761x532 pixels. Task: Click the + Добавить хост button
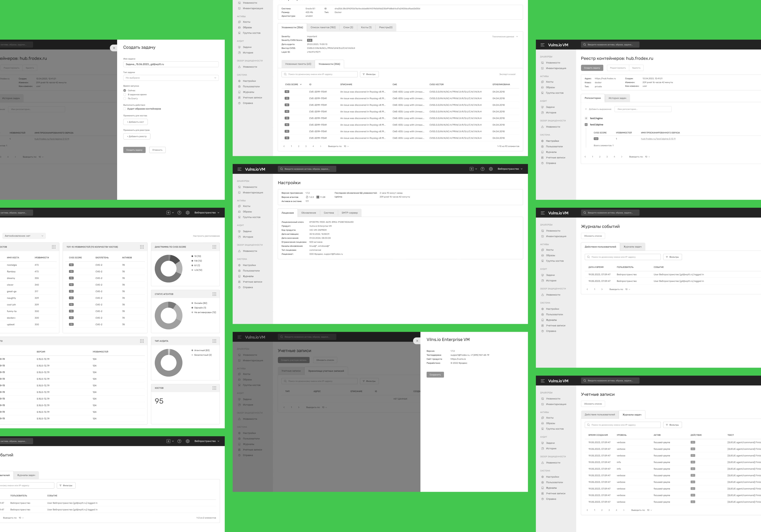[x=135, y=122]
